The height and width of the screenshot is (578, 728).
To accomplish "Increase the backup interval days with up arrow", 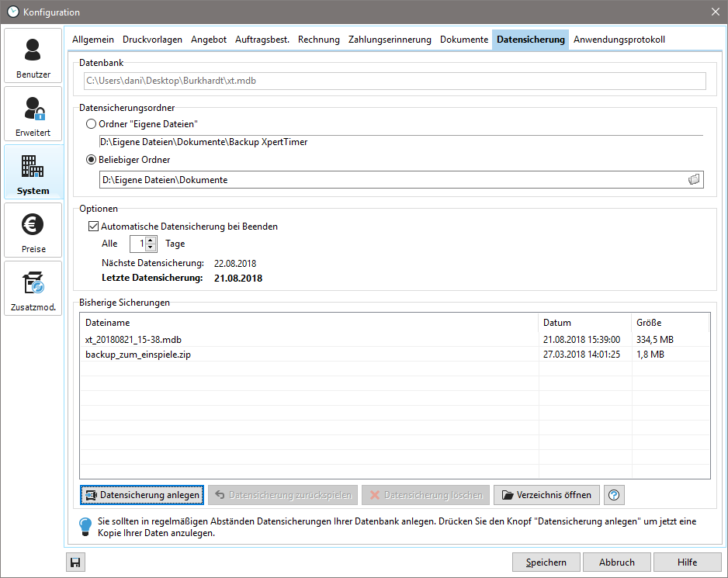I will [x=150, y=240].
